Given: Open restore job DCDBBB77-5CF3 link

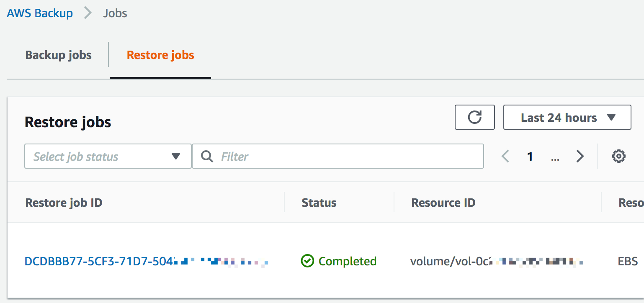Looking at the screenshot, I should click(146, 262).
